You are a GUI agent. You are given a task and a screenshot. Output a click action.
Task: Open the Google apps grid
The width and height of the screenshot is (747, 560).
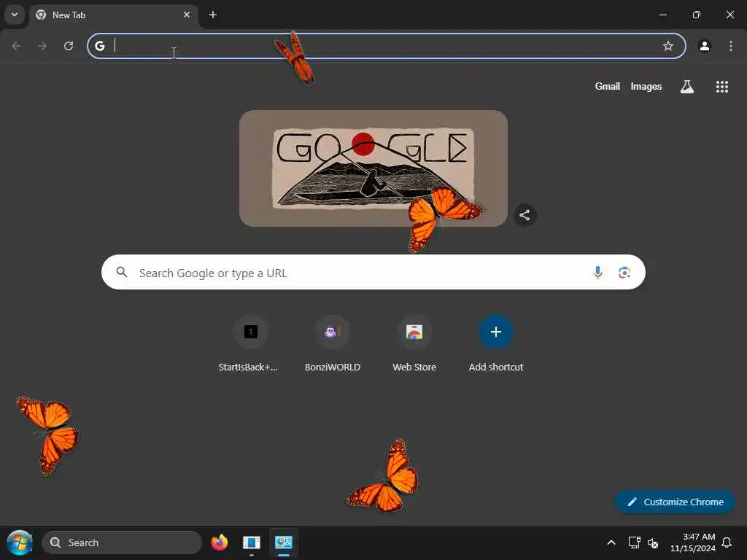(x=721, y=87)
